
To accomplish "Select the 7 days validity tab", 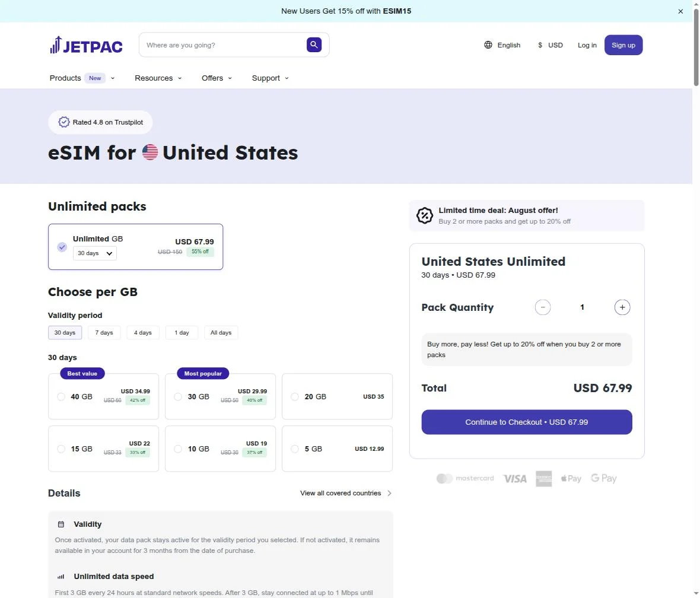I will [104, 333].
